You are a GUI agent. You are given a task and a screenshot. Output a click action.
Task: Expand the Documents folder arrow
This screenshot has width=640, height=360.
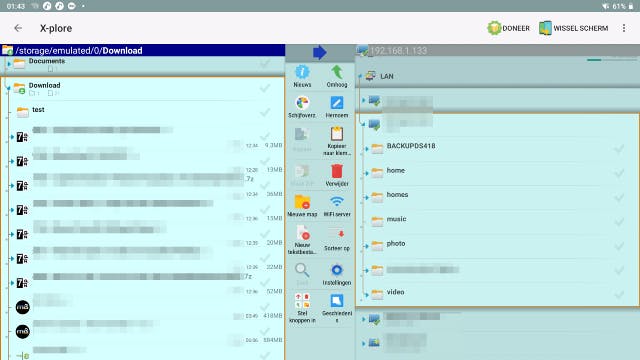9,64
